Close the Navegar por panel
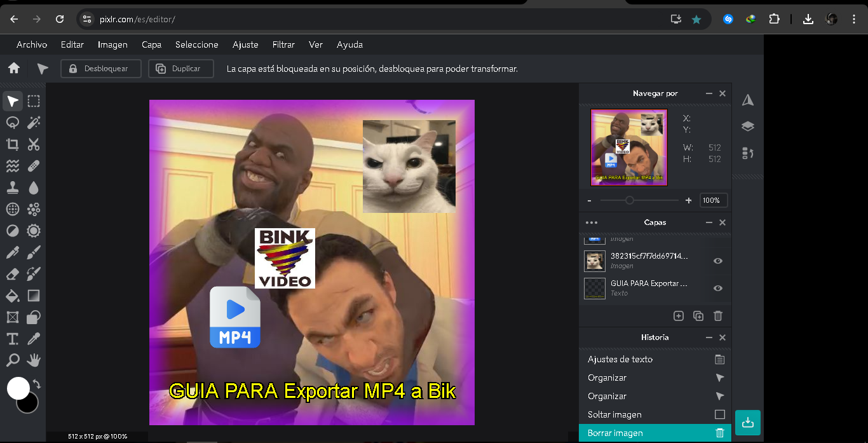 click(722, 93)
